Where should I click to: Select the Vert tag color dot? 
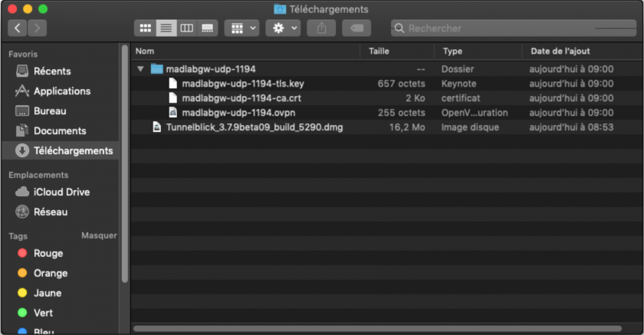[22, 313]
